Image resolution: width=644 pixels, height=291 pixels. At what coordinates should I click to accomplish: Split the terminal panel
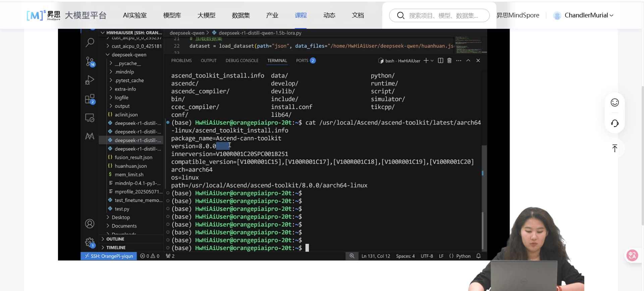coord(440,61)
